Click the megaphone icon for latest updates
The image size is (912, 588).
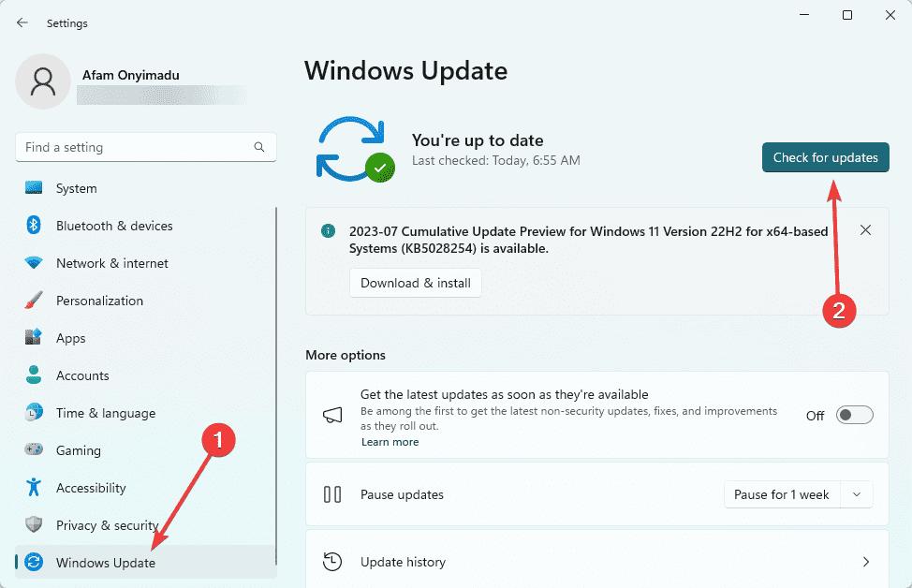pos(332,415)
